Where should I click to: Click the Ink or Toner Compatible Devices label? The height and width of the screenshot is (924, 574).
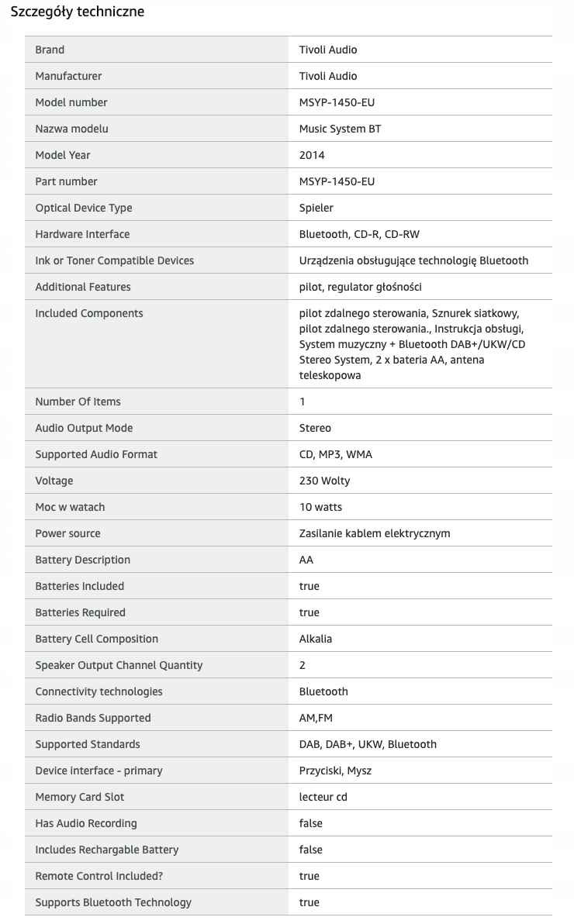[115, 260]
